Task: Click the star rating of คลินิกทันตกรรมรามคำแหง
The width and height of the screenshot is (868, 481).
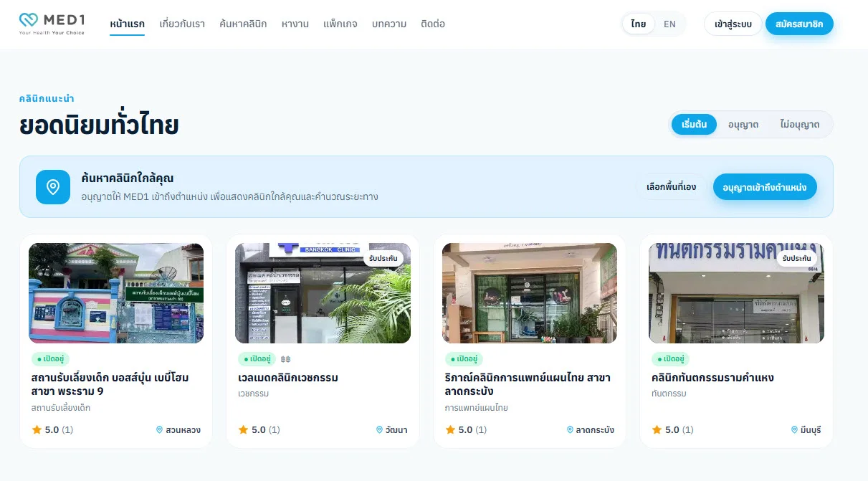Action: click(672, 430)
